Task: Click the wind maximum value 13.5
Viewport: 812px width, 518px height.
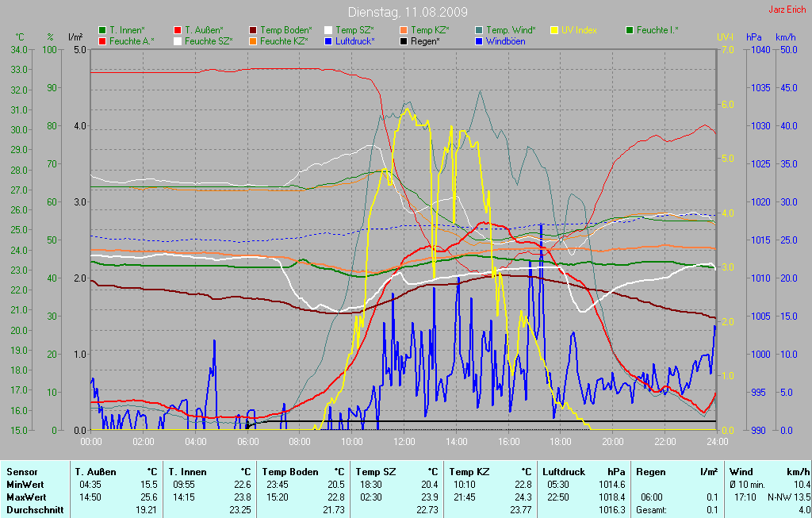Action: tap(802, 497)
